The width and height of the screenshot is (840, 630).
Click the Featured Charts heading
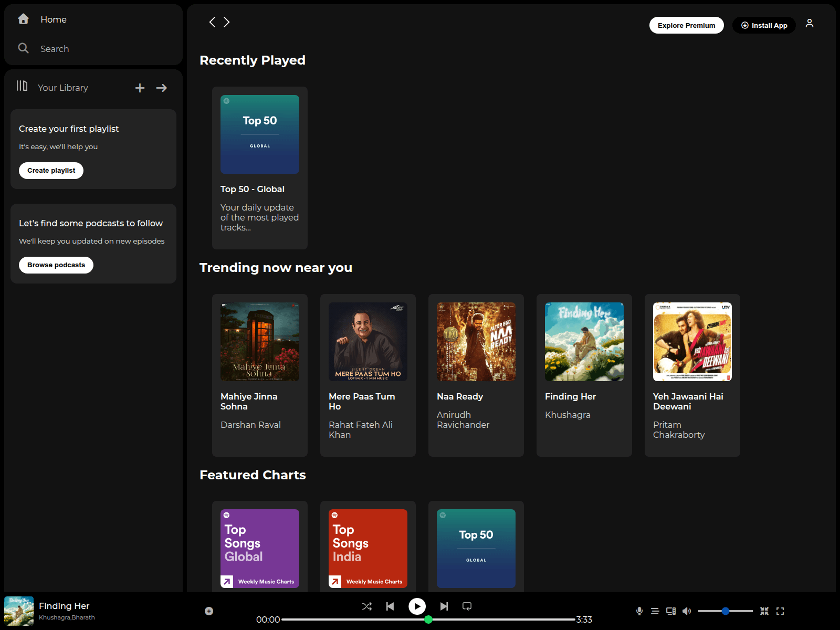tap(253, 475)
